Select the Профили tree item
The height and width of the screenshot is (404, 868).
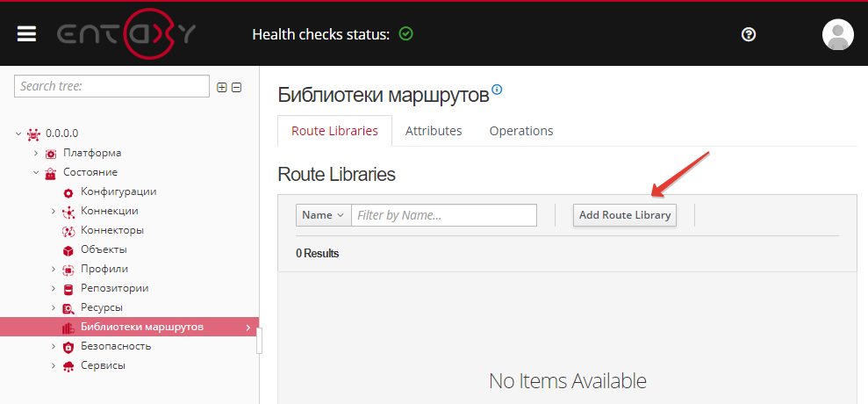pos(104,269)
